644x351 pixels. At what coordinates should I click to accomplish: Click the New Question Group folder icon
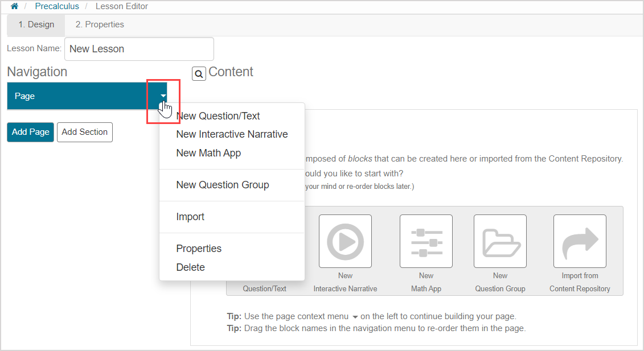(x=500, y=241)
